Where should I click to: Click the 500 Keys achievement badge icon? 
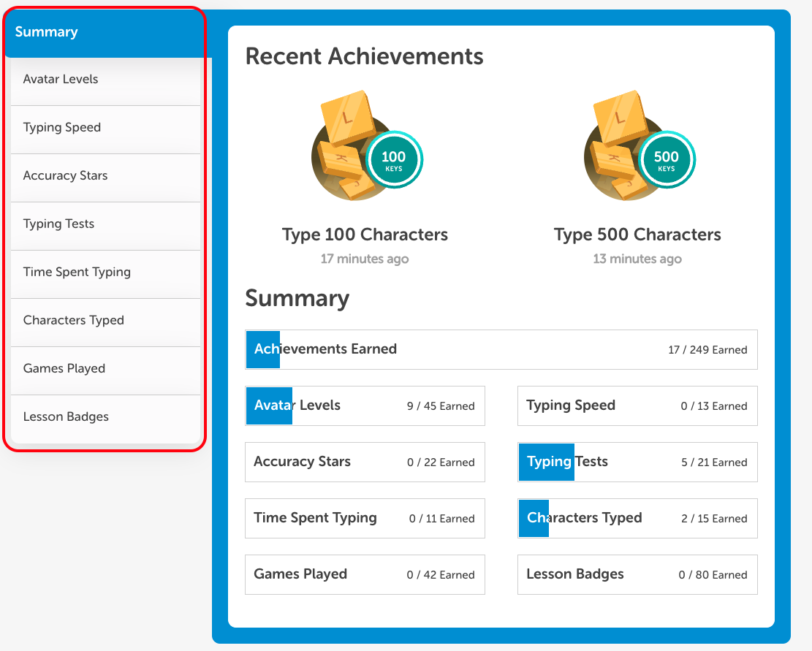[638, 148]
